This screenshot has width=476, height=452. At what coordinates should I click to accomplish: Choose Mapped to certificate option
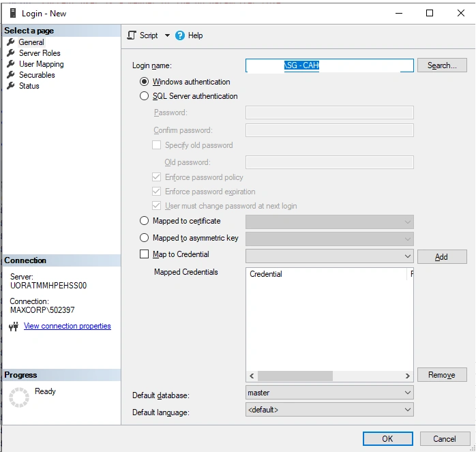click(x=144, y=221)
